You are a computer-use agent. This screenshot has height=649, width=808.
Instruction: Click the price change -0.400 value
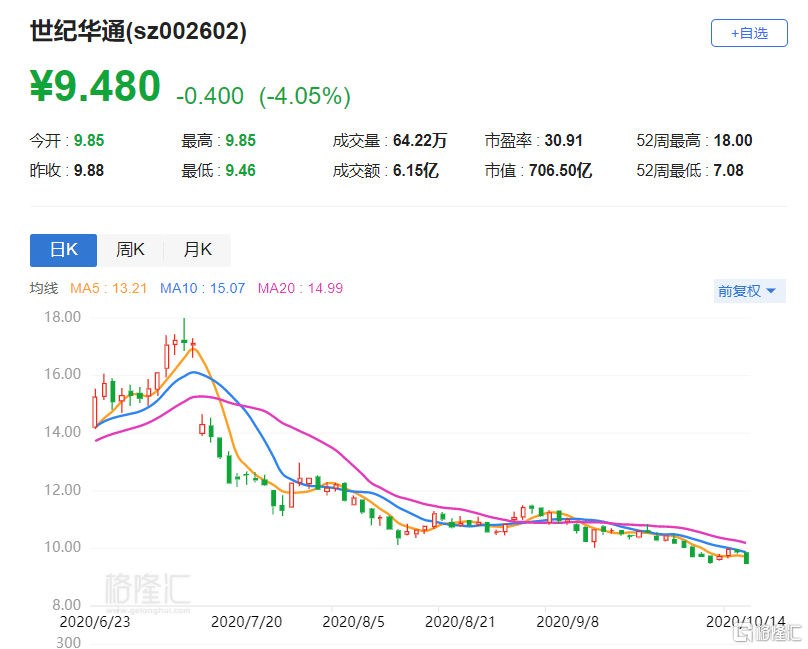click(x=210, y=96)
